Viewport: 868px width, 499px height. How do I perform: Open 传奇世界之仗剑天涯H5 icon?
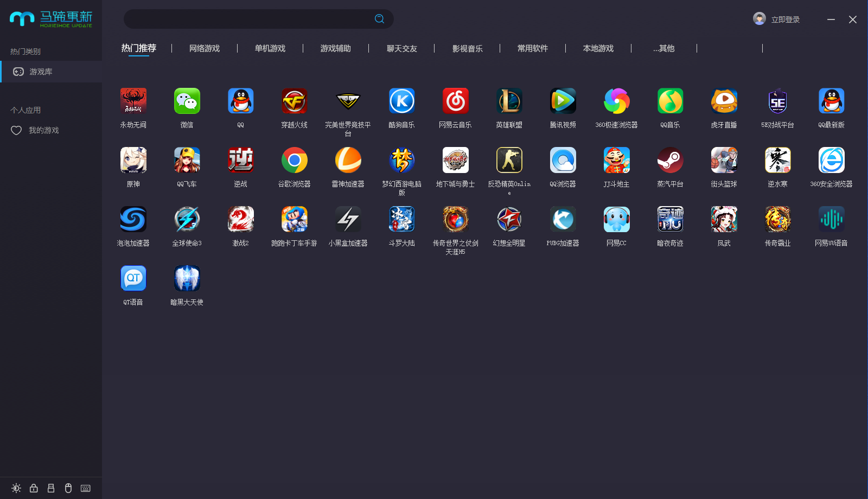pos(455,219)
